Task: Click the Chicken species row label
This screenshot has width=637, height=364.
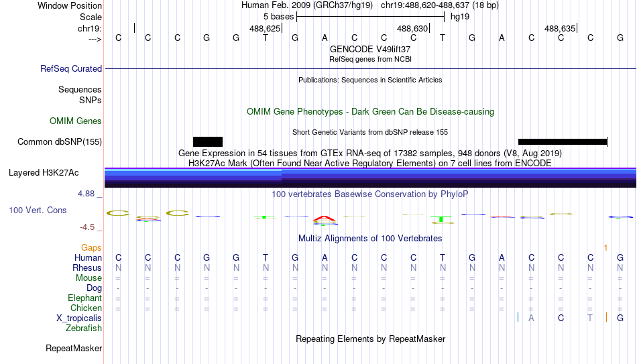Action: pos(86,308)
